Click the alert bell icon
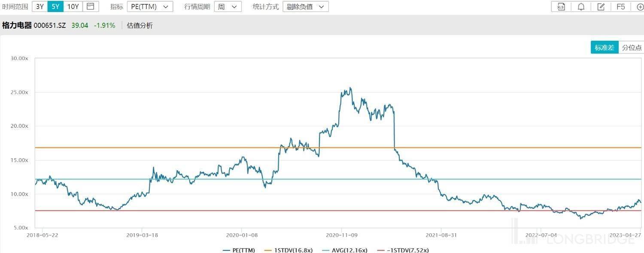644x253 pixels. (x=581, y=6)
